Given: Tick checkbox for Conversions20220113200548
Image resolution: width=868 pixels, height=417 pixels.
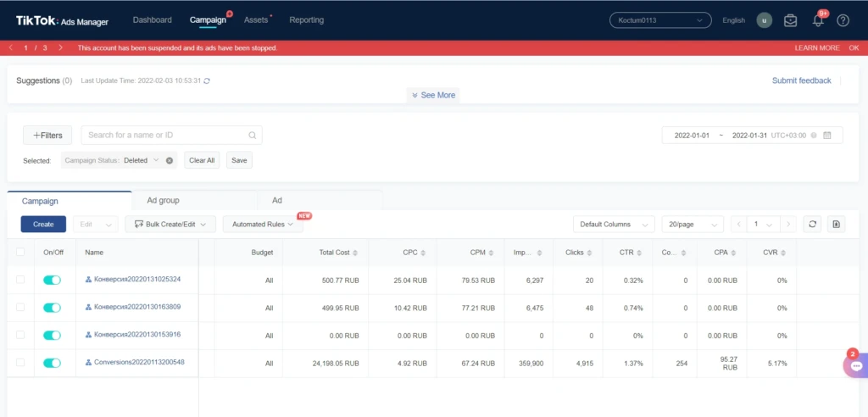Looking at the screenshot, I should tap(20, 363).
